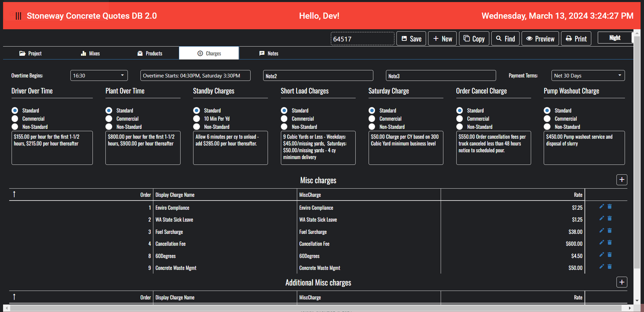Select Non-Standard for Short Load Charges

pyautogui.click(x=284, y=127)
